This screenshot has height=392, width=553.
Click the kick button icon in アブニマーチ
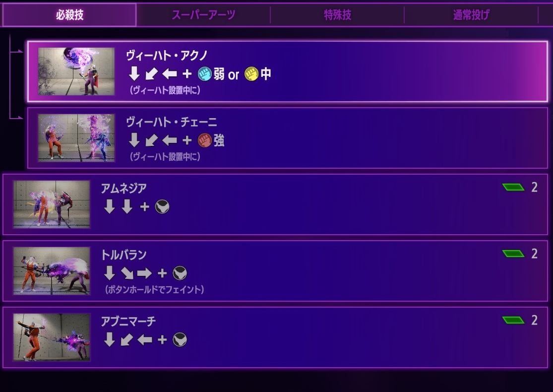[x=180, y=340]
